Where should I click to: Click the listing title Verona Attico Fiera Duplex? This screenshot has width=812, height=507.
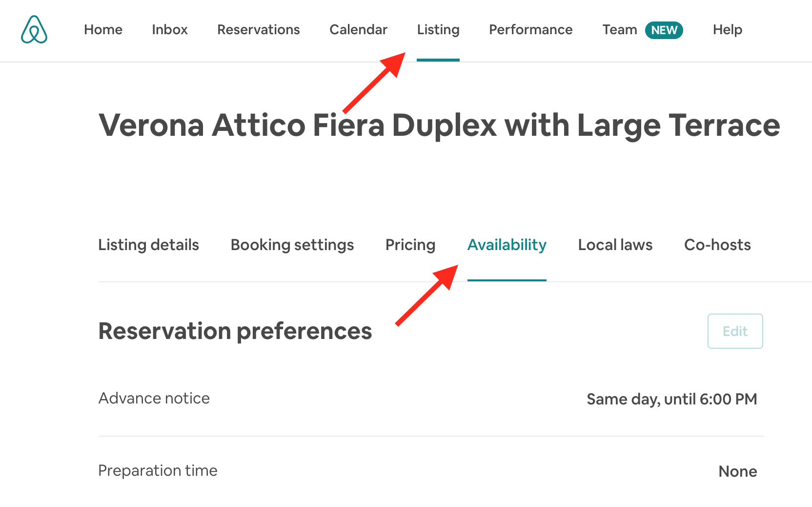click(439, 126)
